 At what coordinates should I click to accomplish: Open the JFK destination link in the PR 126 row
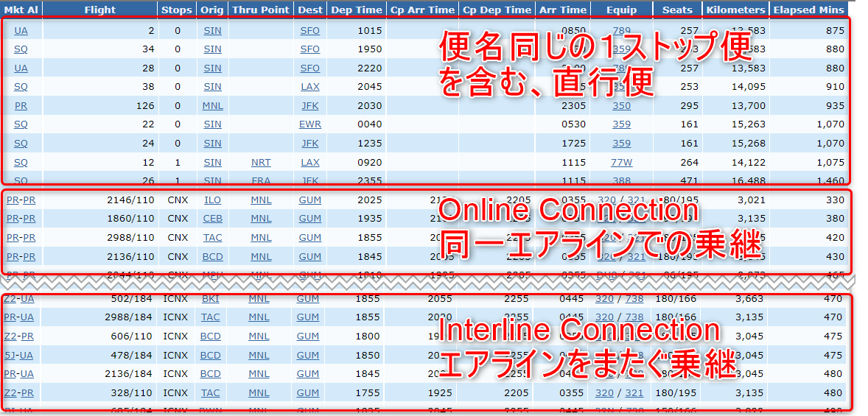click(x=310, y=106)
